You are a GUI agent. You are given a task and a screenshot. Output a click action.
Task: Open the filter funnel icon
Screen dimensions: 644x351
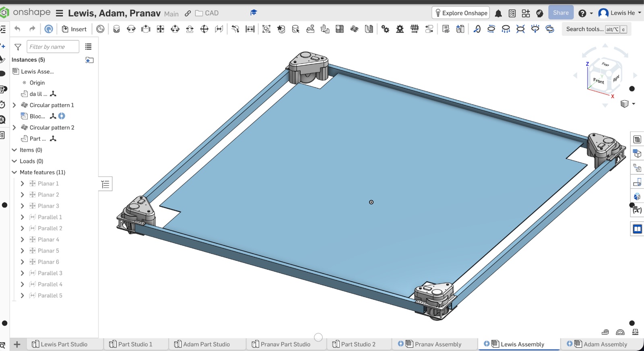tap(18, 47)
